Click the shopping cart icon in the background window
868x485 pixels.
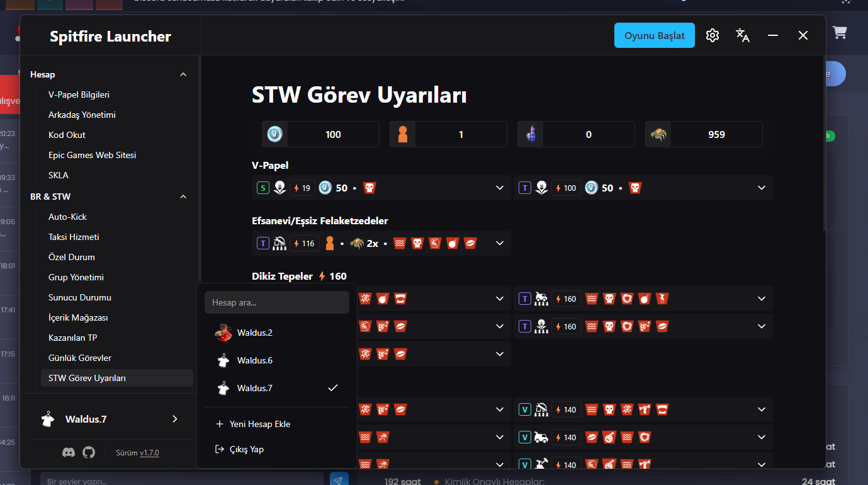pyautogui.click(x=839, y=31)
